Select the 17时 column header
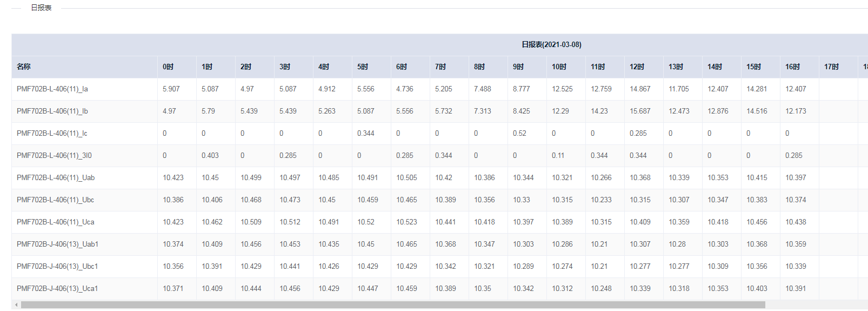868x311 pixels. click(x=831, y=67)
